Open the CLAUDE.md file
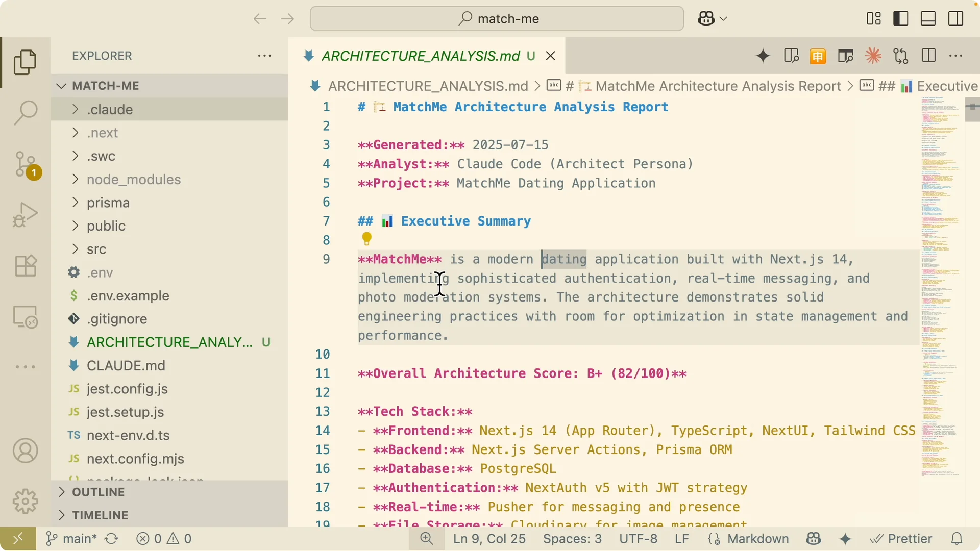The height and width of the screenshot is (551, 980). (x=169, y=366)
